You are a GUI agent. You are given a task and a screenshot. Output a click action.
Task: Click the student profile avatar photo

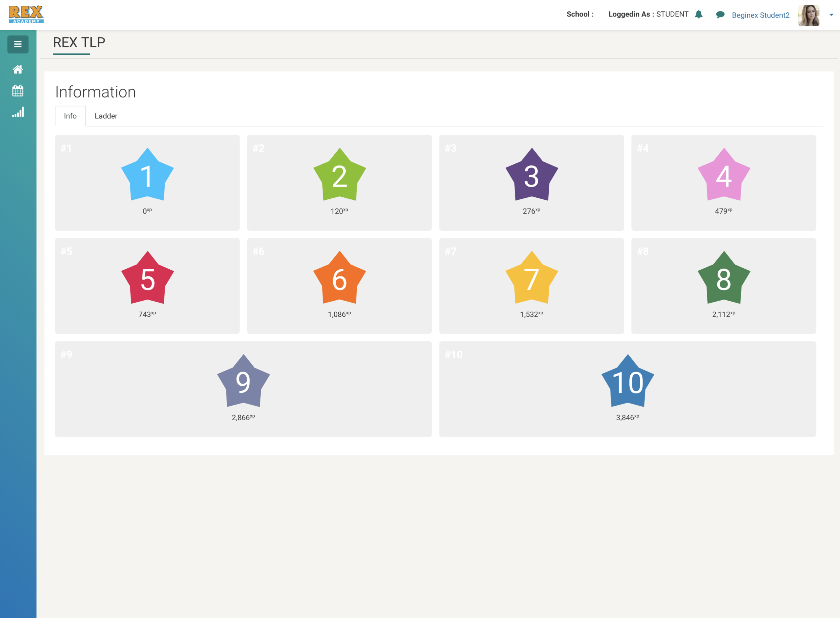point(809,15)
